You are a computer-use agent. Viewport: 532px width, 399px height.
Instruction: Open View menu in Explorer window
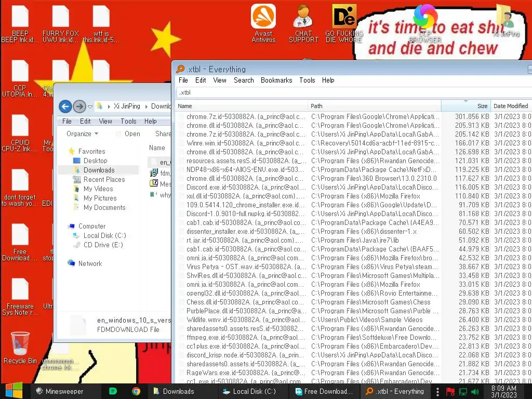(105, 121)
